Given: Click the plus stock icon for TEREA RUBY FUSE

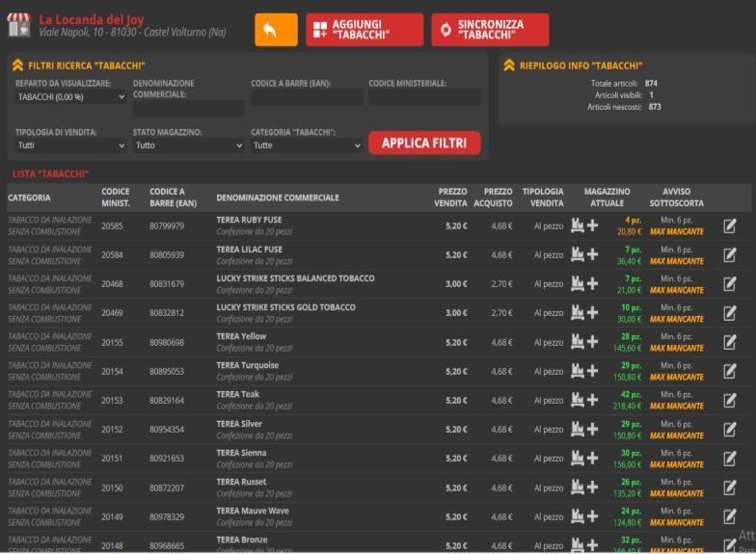Looking at the screenshot, I should [x=592, y=225].
